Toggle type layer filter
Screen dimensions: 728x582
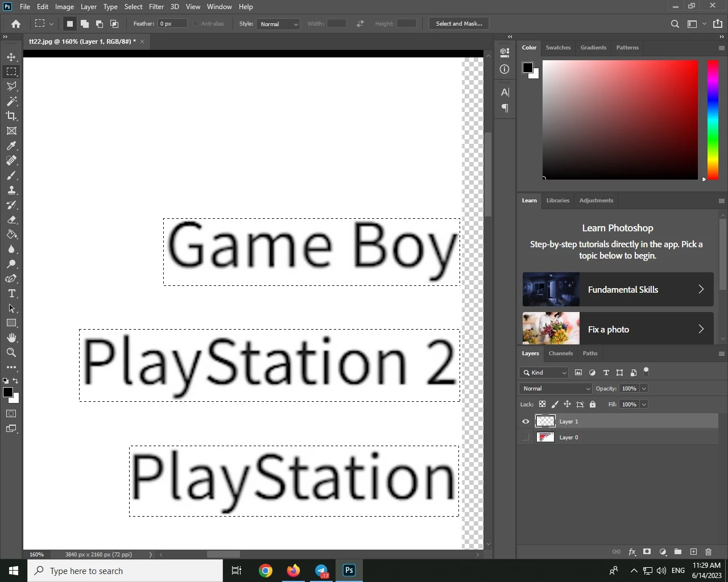606,373
